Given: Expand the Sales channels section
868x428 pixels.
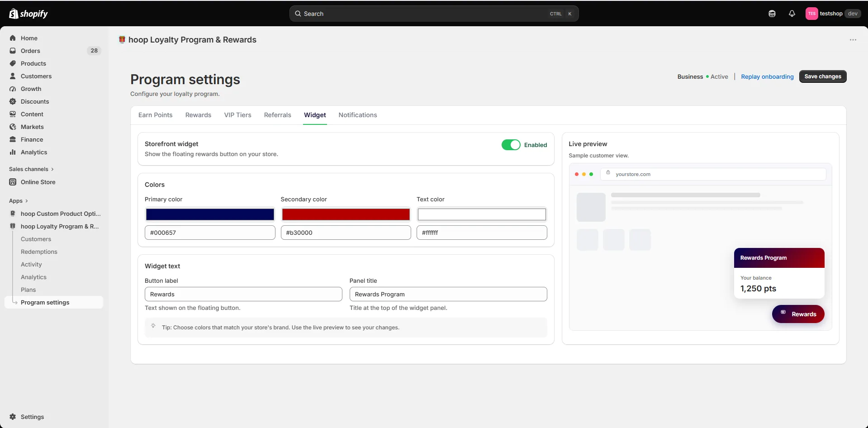Looking at the screenshot, I should [x=31, y=169].
